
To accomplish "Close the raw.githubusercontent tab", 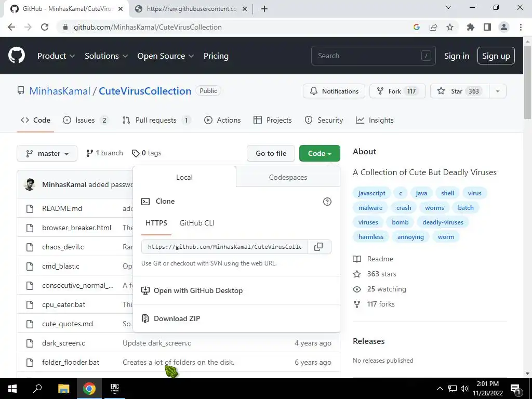I will pyautogui.click(x=245, y=9).
